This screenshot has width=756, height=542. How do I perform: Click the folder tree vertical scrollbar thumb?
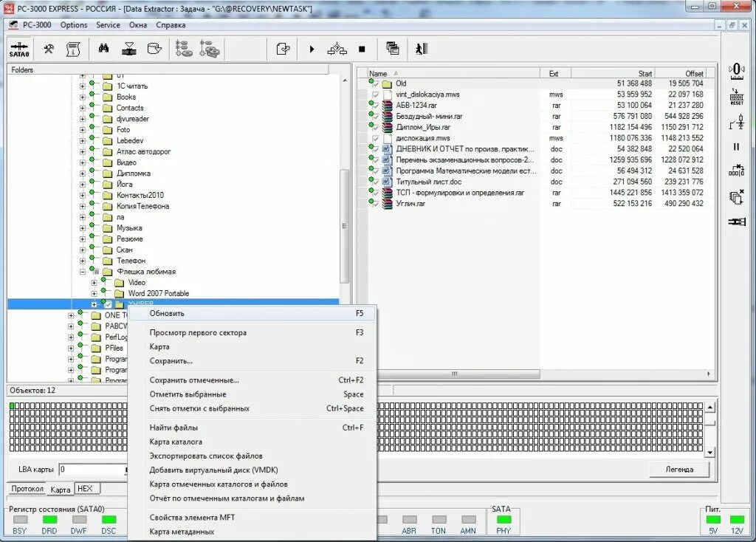[344, 226]
